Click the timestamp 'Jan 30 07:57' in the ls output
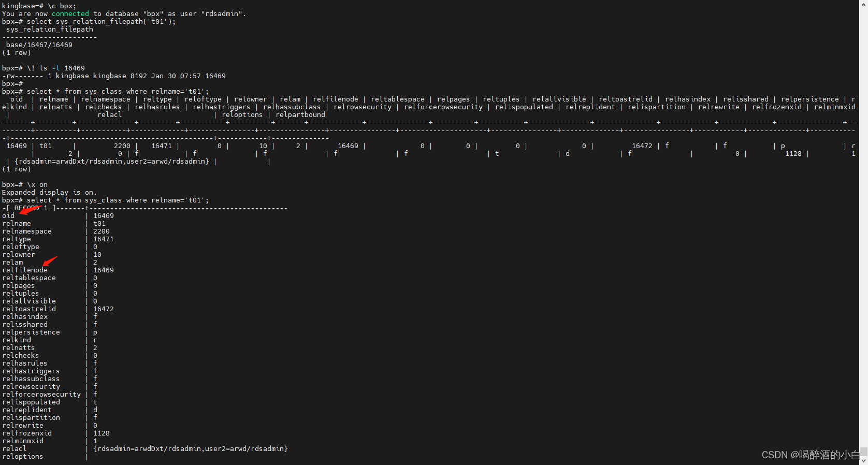 click(176, 76)
